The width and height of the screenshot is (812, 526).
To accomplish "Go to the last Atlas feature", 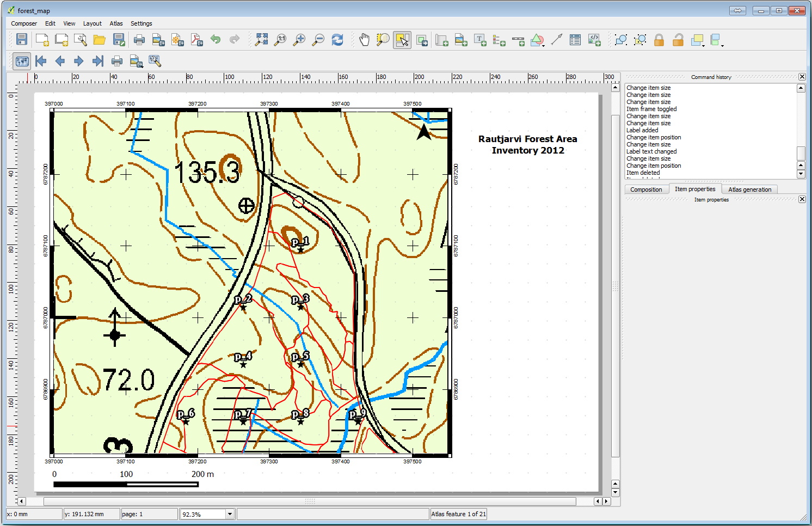I will (x=97, y=61).
